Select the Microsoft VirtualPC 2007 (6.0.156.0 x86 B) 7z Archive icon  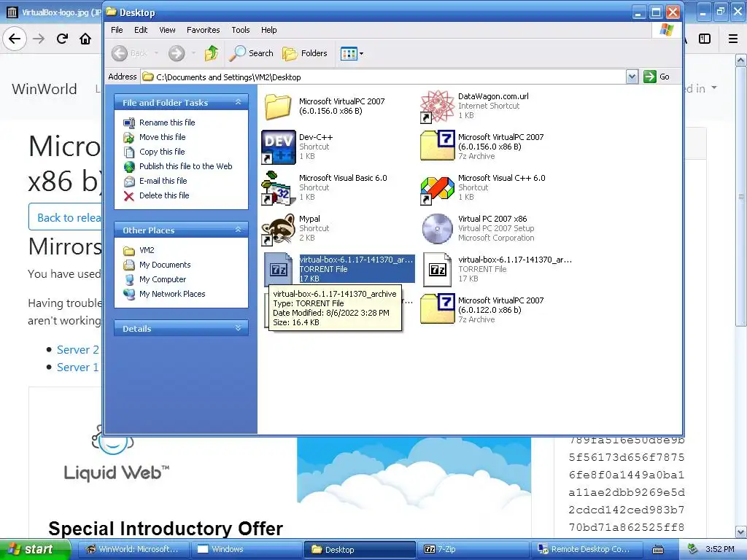point(438,147)
